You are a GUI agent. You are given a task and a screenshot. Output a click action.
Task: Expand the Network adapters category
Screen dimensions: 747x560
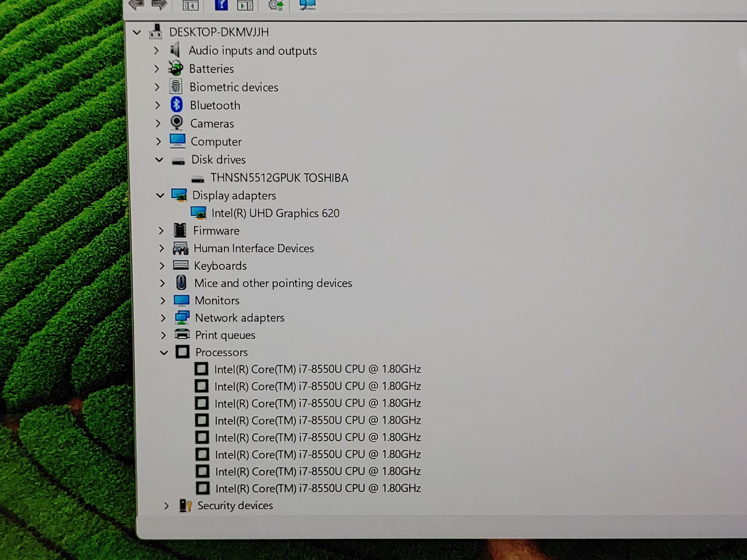(163, 318)
